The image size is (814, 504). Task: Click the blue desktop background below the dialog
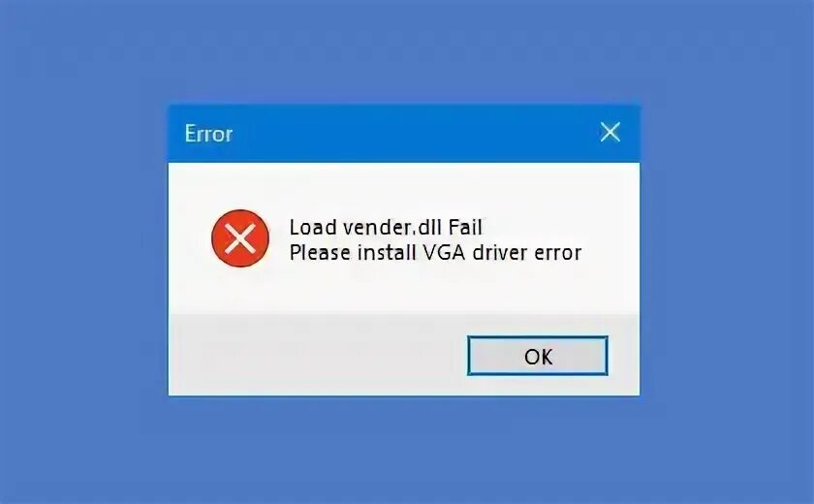(405, 449)
